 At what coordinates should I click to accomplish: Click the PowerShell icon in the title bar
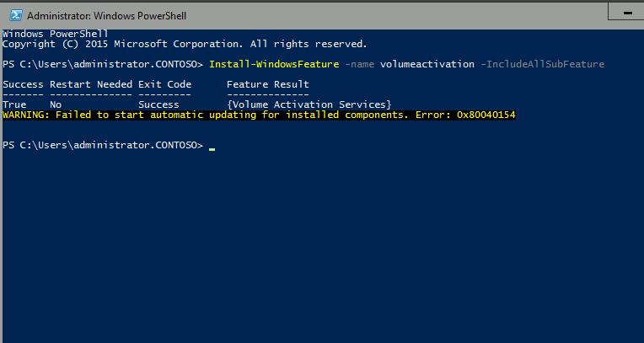tap(13, 14)
